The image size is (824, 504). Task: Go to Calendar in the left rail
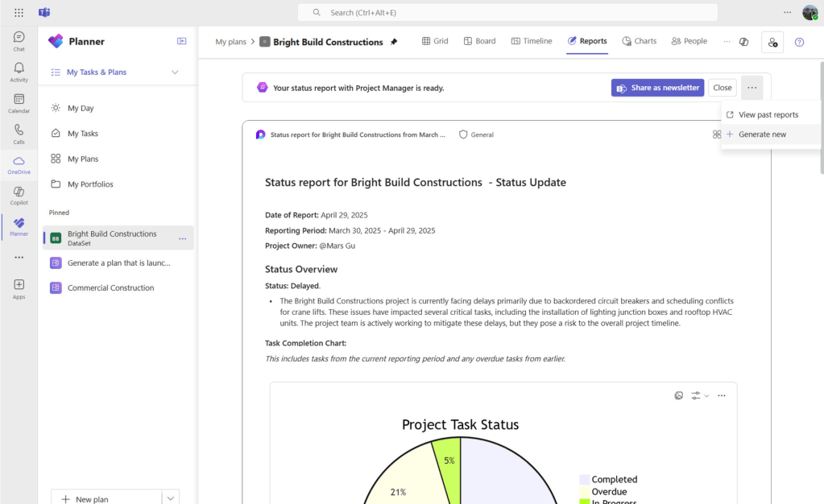click(x=19, y=102)
